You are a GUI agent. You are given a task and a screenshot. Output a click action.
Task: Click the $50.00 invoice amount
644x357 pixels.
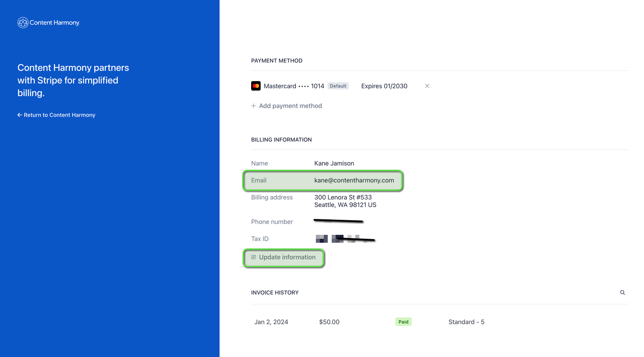(x=329, y=322)
